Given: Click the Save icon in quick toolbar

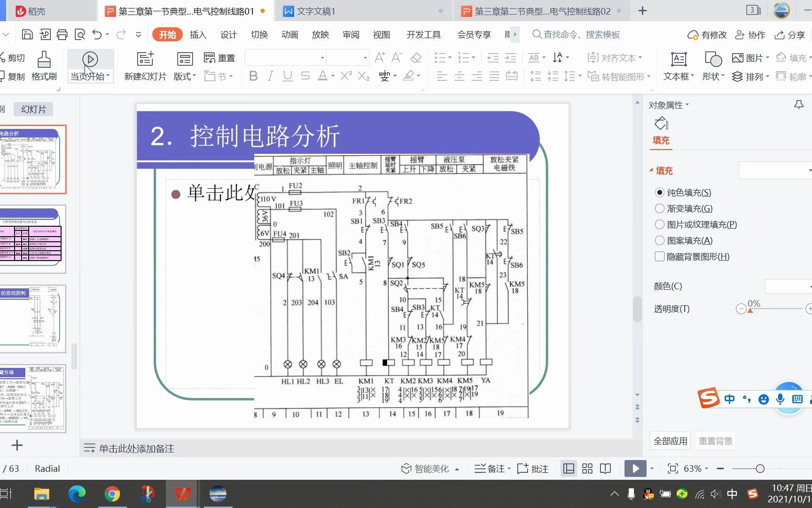Looking at the screenshot, I should click(x=27, y=34).
